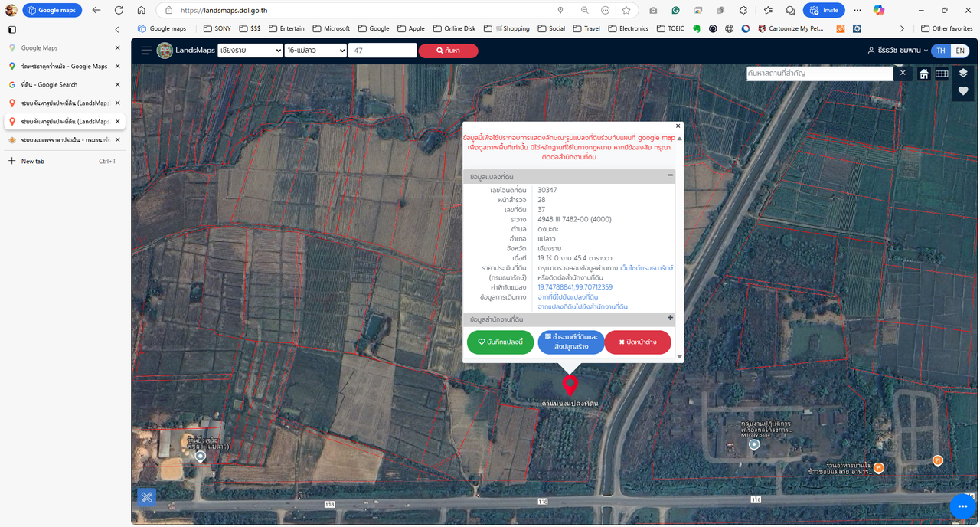Click the ค้นหาสถานที่สำคัญ place search field
The image size is (980, 527).
819,74
